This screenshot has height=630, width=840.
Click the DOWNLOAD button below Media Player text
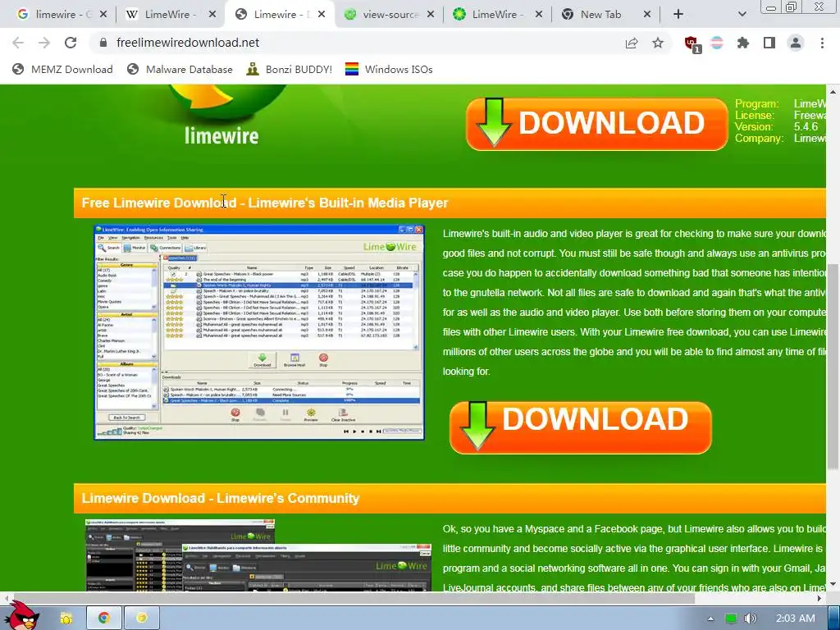(x=581, y=427)
